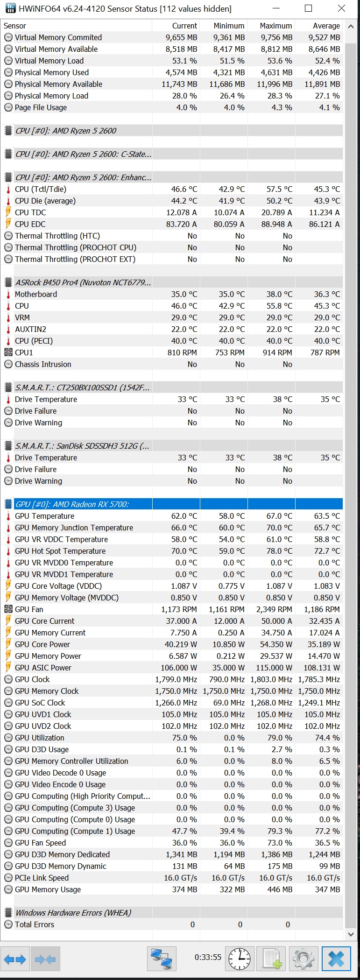Click the Total Errors status icon
Screen dimensions: 360x980
point(8,924)
